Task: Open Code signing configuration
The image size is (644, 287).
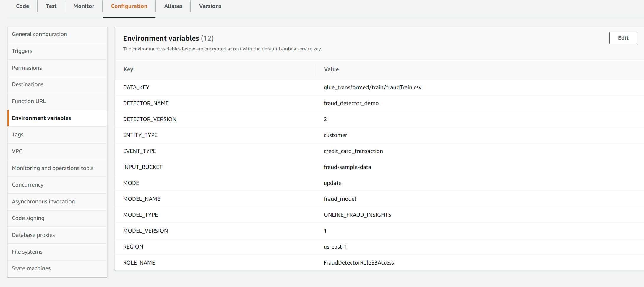Action: click(x=28, y=218)
